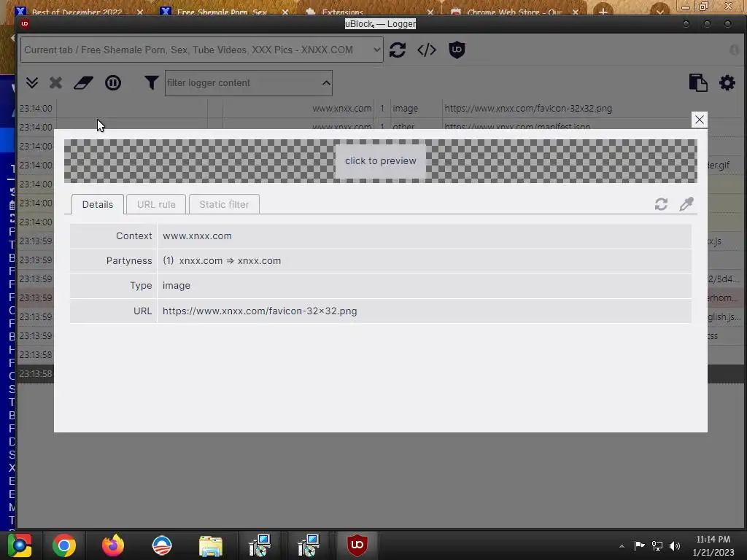This screenshot has height=560, width=747.
Task: Switch to the Chrome Web Store browser tab
Action: coord(514,10)
